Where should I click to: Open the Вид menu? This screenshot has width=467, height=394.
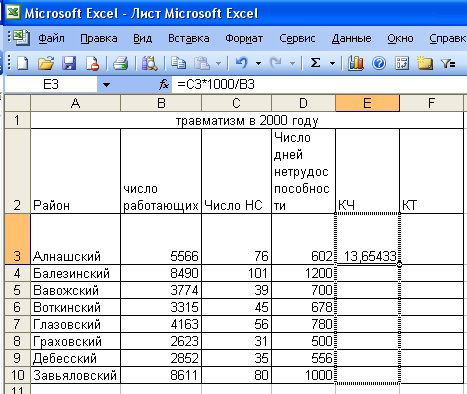[x=143, y=39]
